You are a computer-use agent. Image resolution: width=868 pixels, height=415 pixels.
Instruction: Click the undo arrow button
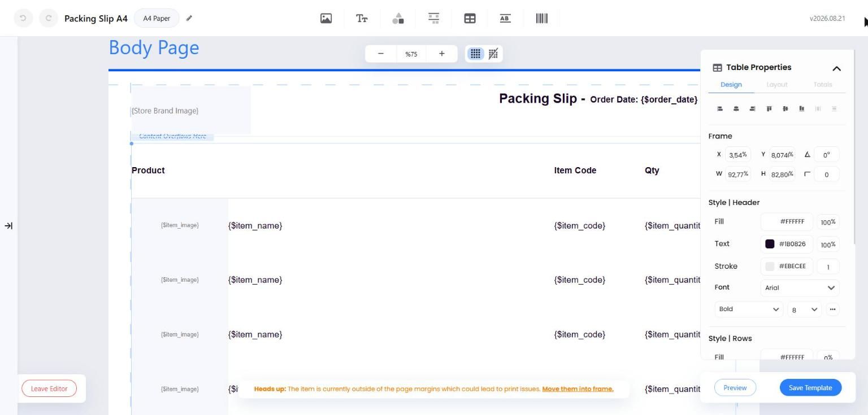(23, 18)
